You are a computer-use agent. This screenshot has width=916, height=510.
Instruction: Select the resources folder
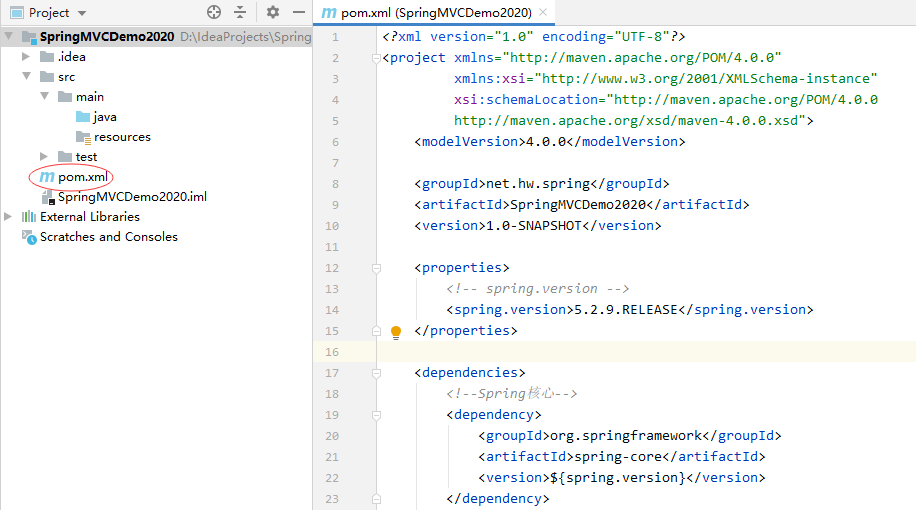(122, 137)
